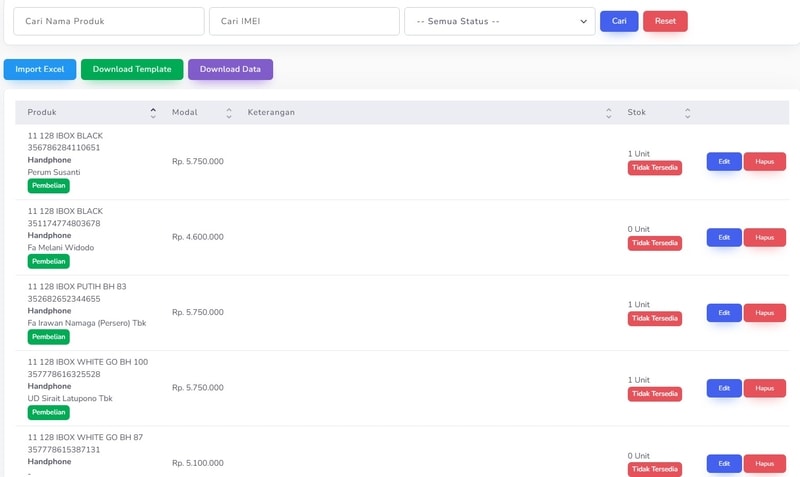This screenshot has height=477, width=800.
Task: Select IMEI text 352682652344655
Action: (x=64, y=299)
